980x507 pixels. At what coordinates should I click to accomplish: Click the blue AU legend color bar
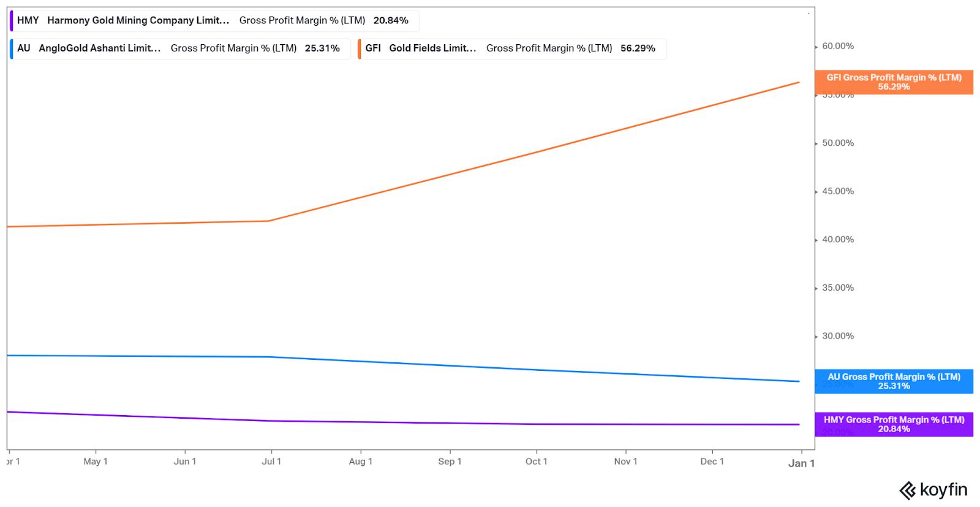click(11, 48)
